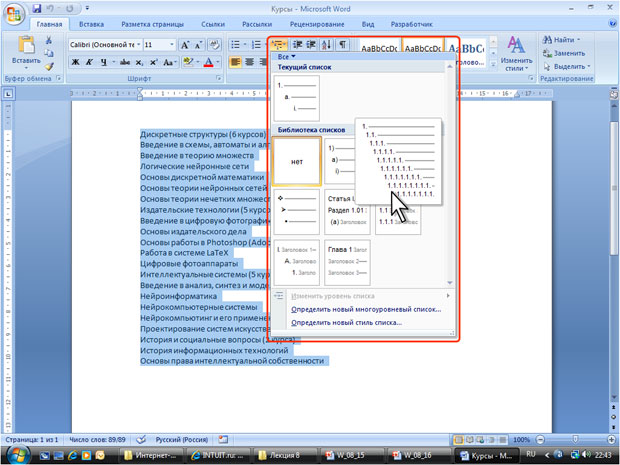This screenshot has height=465, width=620.
Task: Open Лекция 8 folder in taskbar
Action: (x=286, y=455)
